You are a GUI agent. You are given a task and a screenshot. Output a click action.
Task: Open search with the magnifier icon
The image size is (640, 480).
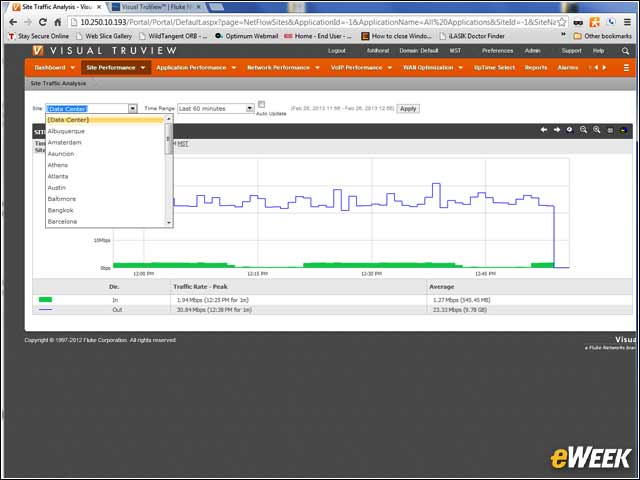[625, 51]
